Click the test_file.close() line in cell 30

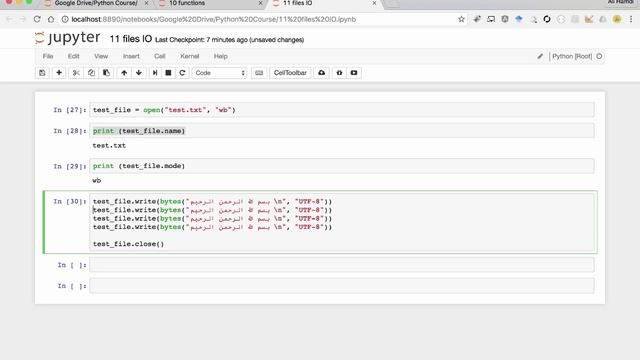(128, 244)
